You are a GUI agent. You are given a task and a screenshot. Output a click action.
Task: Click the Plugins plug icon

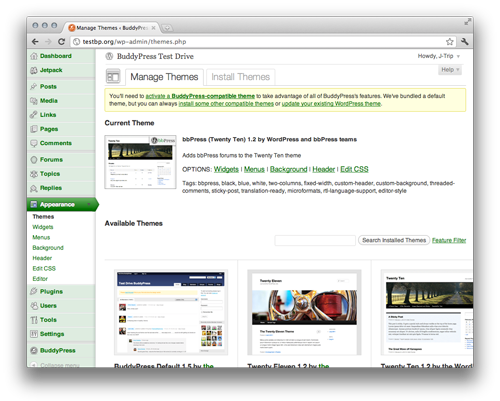pyautogui.click(x=34, y=291)
